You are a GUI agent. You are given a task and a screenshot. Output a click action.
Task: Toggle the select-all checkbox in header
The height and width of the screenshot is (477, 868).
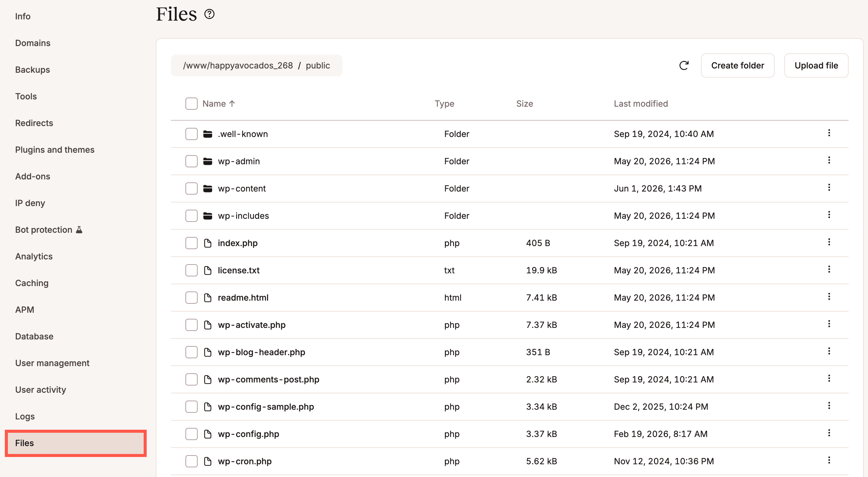point(192,104)
